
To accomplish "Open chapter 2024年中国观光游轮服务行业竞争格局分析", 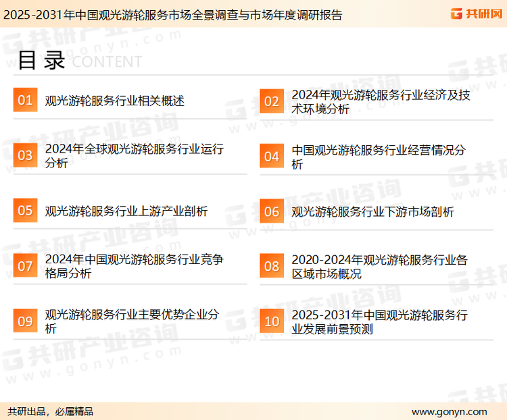I will [135, 266].
